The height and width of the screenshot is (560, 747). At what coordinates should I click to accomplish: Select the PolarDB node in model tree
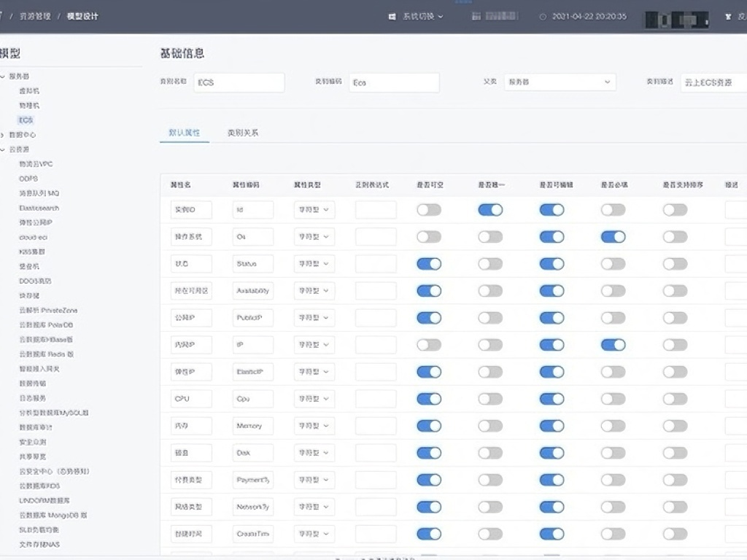coord(46,325)
